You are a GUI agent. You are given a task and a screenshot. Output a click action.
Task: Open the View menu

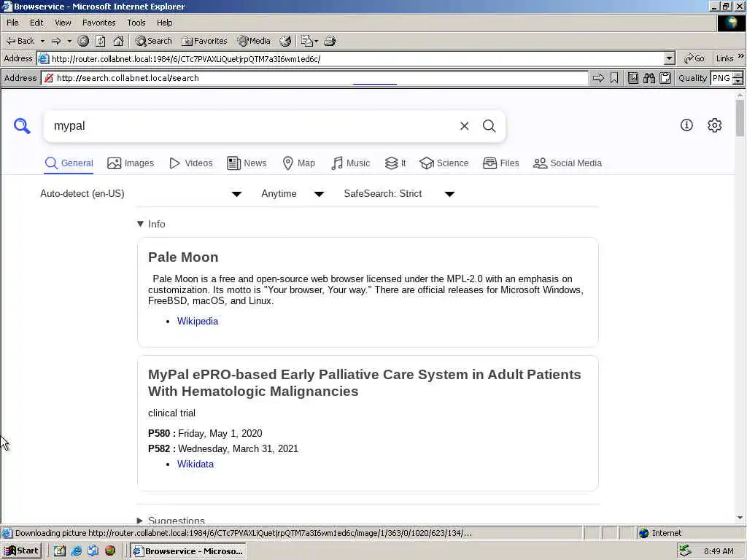[63, 23]
